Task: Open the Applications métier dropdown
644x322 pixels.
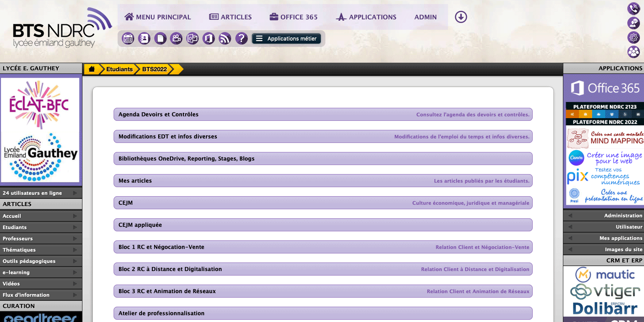Action: pyautogui.click(x=287, y=39)
